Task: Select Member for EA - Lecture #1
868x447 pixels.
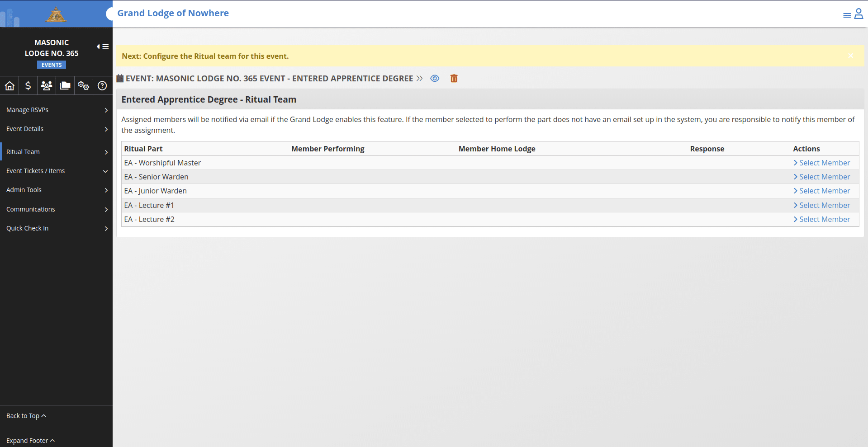Action: (822, 205)
